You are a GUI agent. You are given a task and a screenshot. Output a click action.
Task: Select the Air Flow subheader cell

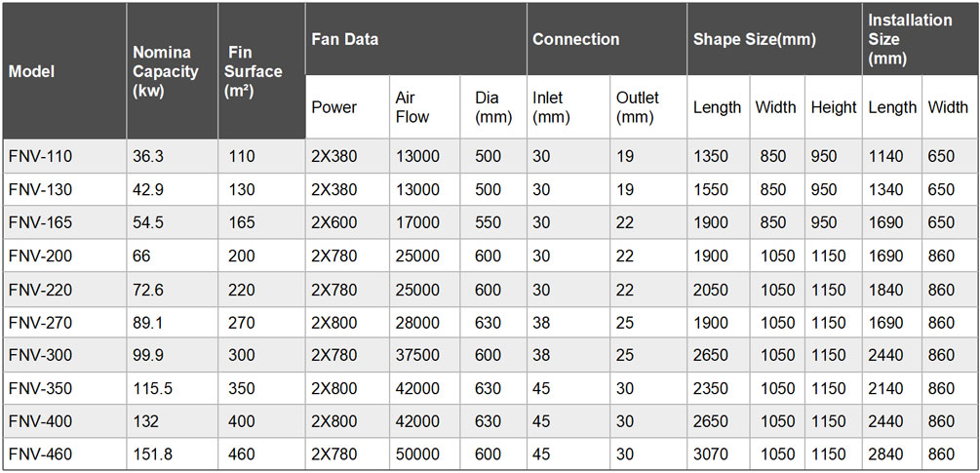click(425, 107)
